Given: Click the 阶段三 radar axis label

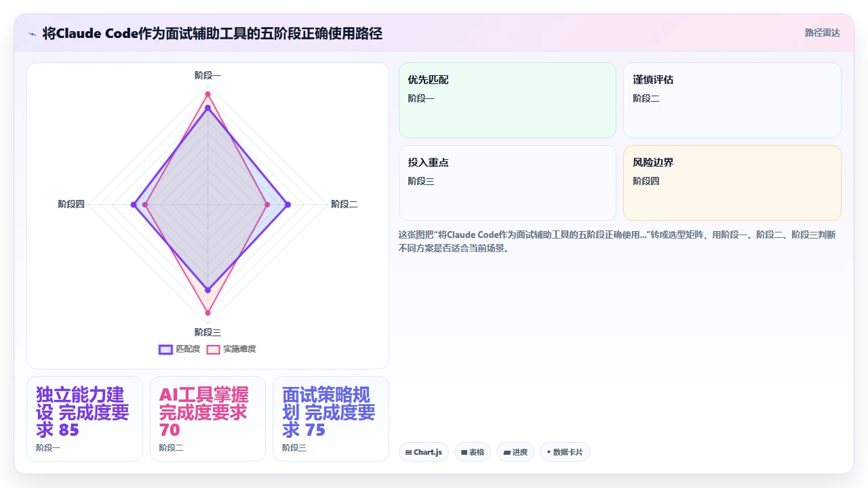Looking at the screenshot, I should pos(208,332).
